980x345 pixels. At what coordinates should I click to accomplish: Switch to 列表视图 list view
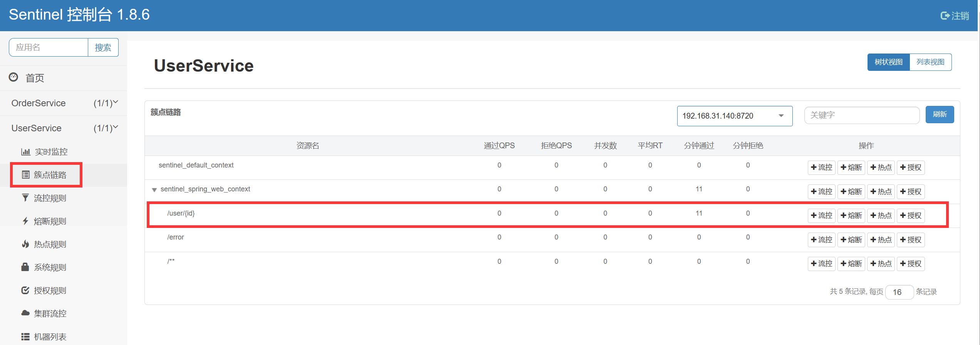coord(930,62)
